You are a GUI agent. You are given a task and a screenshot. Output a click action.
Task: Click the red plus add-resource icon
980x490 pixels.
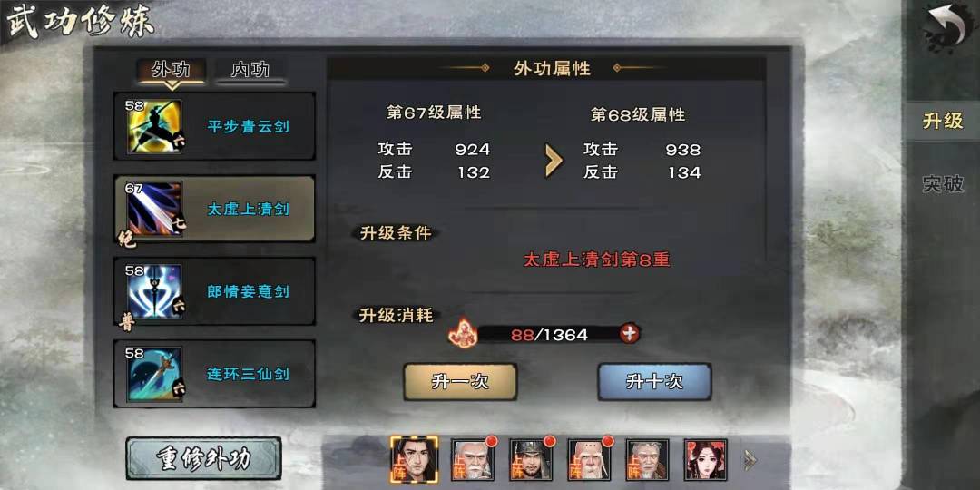click(x=630, y=334)
